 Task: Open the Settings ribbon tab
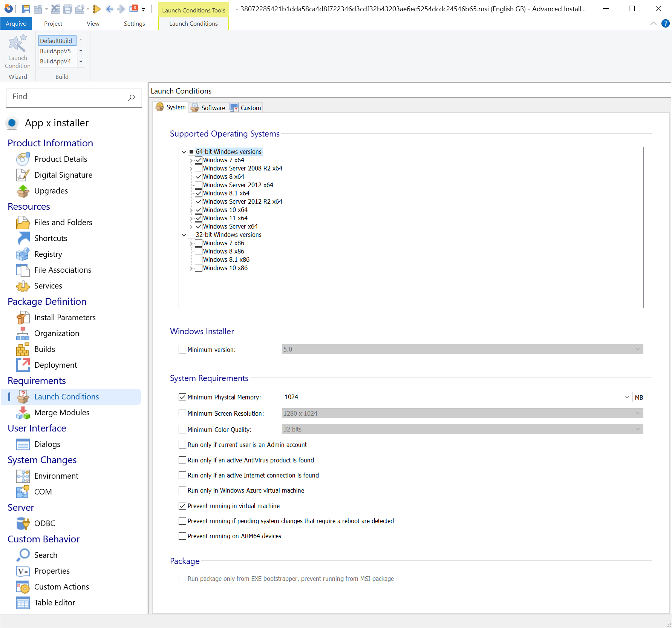point(134,23)
